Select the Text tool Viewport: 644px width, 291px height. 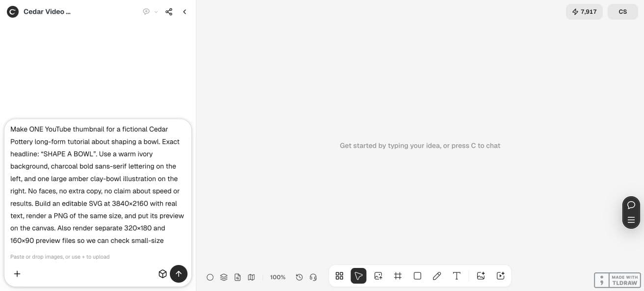[456, 276]
